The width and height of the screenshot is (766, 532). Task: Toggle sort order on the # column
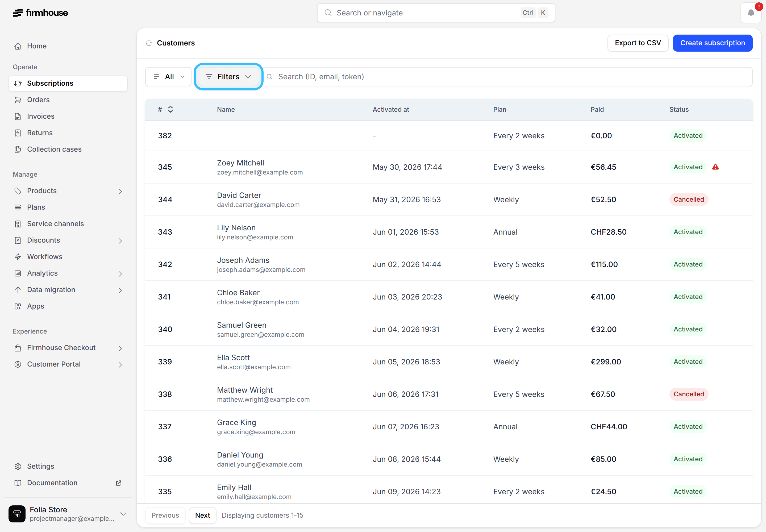coord(170,109)
